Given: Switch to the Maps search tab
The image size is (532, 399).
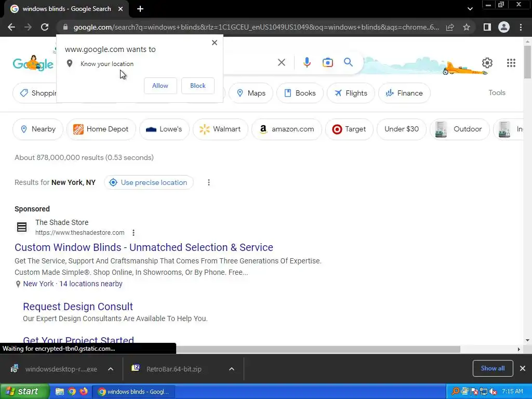Looking at the screenshot, I should (251, 93).
